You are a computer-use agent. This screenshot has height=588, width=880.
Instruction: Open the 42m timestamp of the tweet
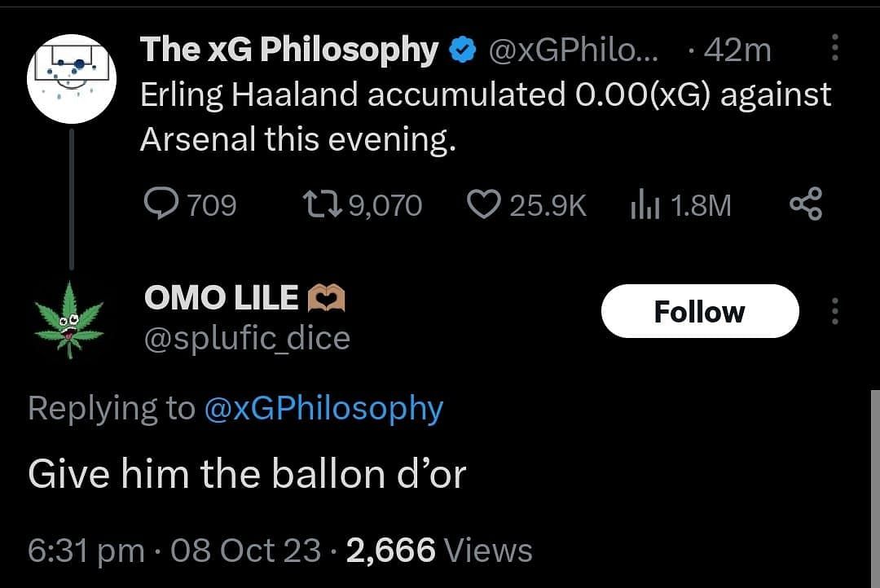737,50
